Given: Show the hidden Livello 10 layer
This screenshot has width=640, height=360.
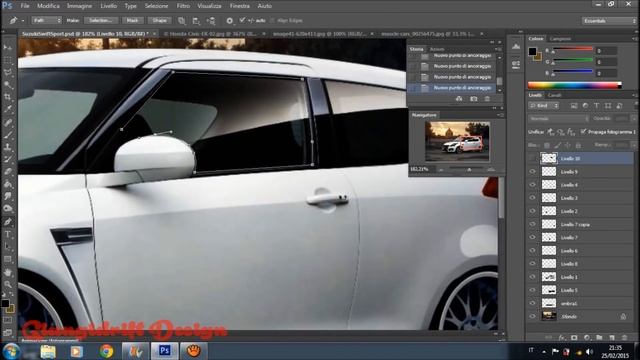Looking at the screenshot, I should [x=532, y=158].
